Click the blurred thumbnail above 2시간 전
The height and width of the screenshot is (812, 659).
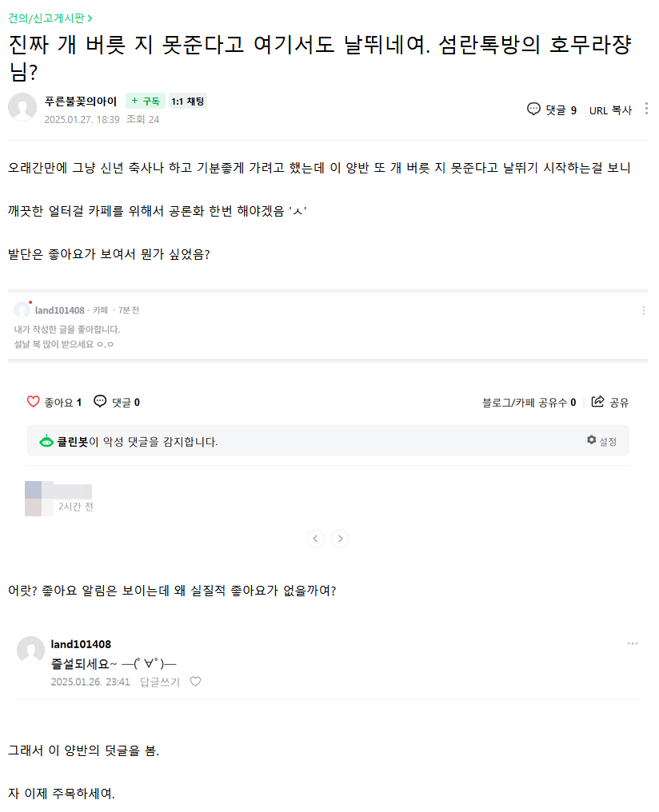click(x=58, y=490)
